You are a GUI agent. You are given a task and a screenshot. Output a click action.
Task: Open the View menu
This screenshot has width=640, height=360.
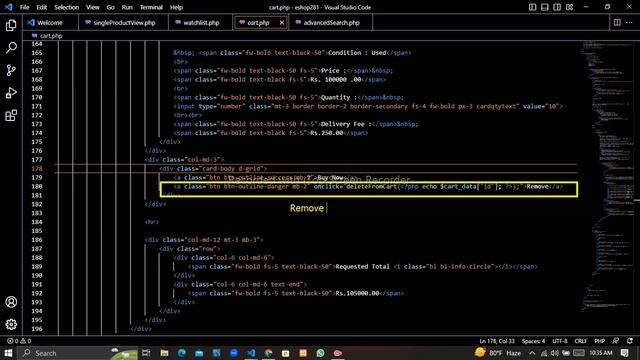93,7
